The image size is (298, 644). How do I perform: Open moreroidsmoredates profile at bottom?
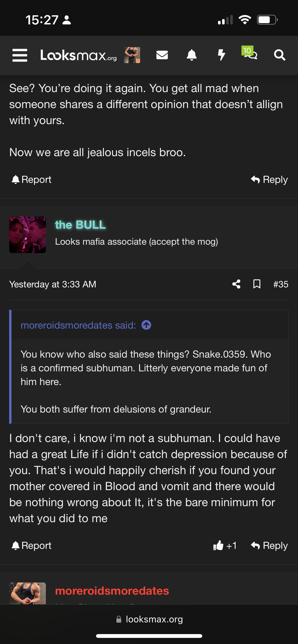pos(112,591)
